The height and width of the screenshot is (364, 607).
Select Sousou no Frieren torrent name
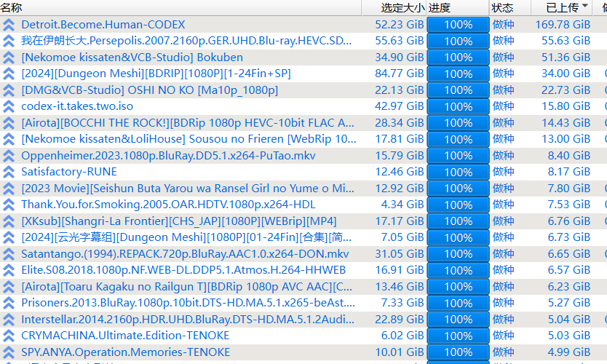click(189, 139)
